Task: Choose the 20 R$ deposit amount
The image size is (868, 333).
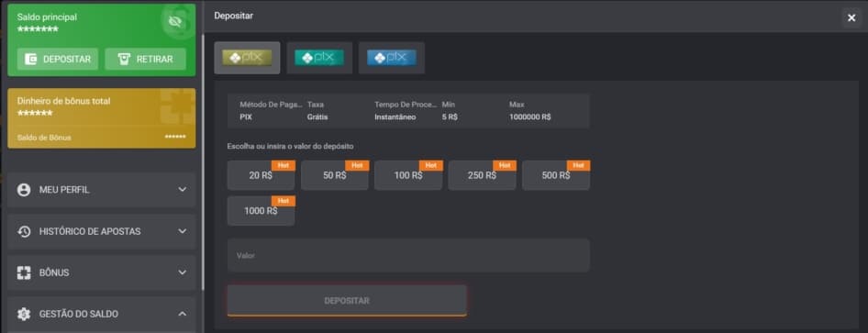Action: tap(261, 175)
